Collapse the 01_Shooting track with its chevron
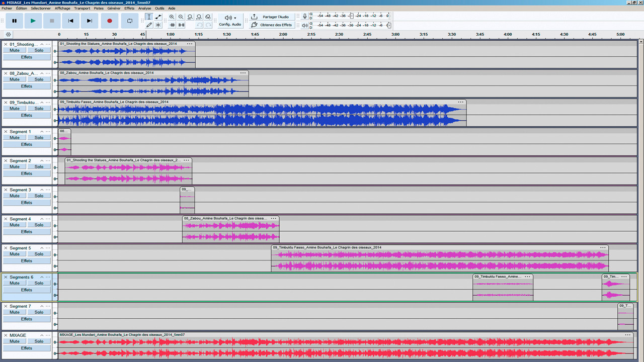 tap(41, 44)
